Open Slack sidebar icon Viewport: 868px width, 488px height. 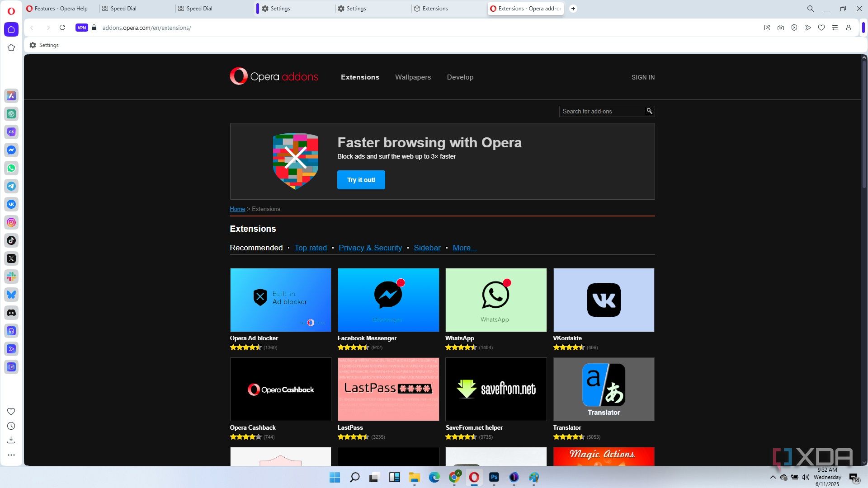11,277
